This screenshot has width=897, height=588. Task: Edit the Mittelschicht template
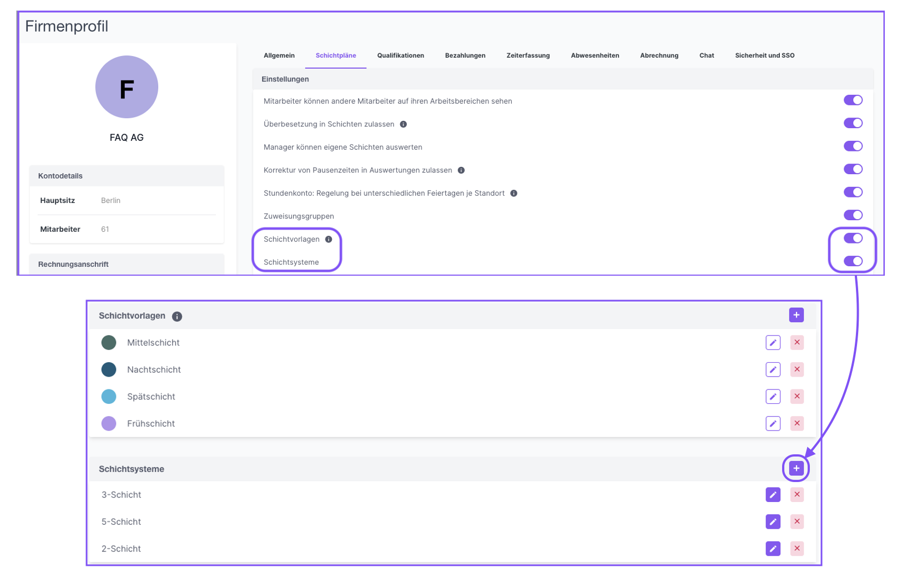pos(773,343)
